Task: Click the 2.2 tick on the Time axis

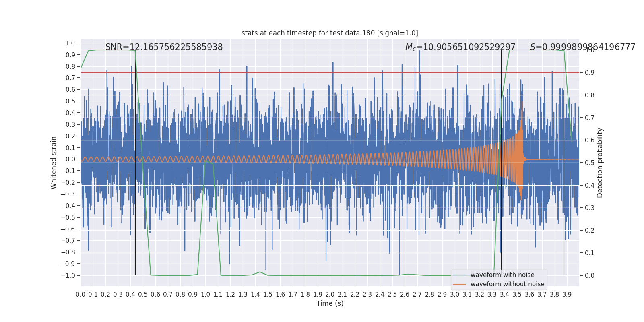Action: pos(355,295)
